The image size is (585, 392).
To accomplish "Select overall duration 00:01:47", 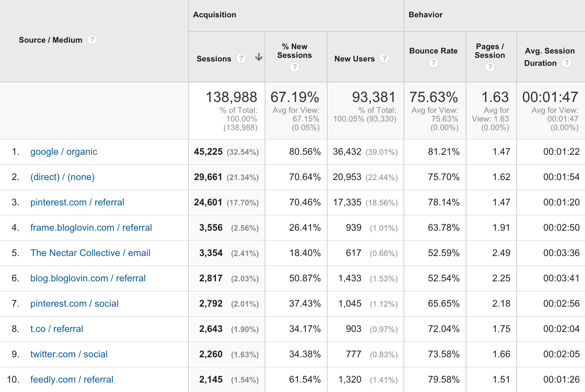I will click(x=550, y=97).
